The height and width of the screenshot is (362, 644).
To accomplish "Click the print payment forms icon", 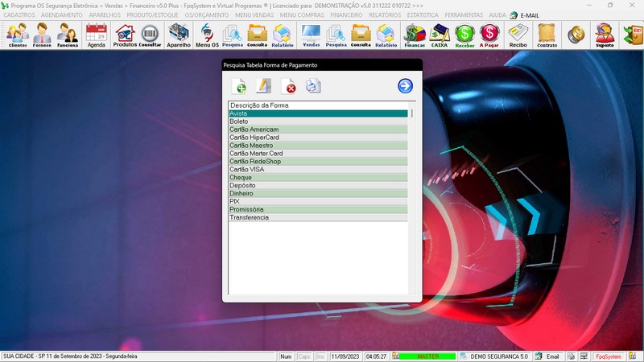I will coord(313,86).
